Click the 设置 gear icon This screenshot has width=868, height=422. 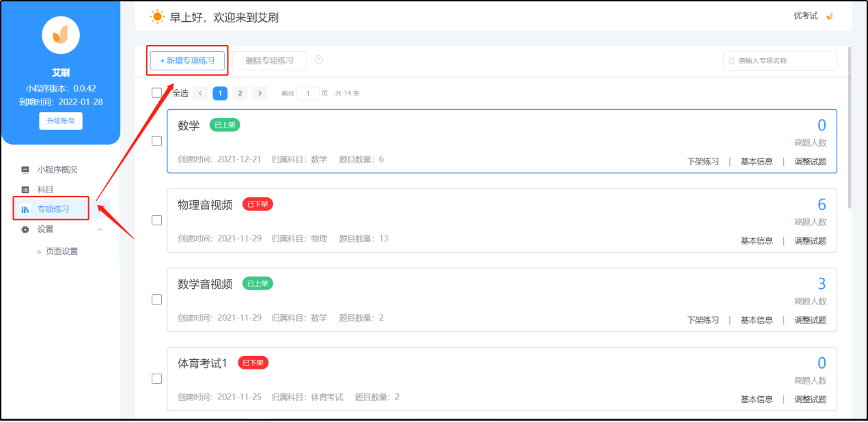(x=25, y=229)
